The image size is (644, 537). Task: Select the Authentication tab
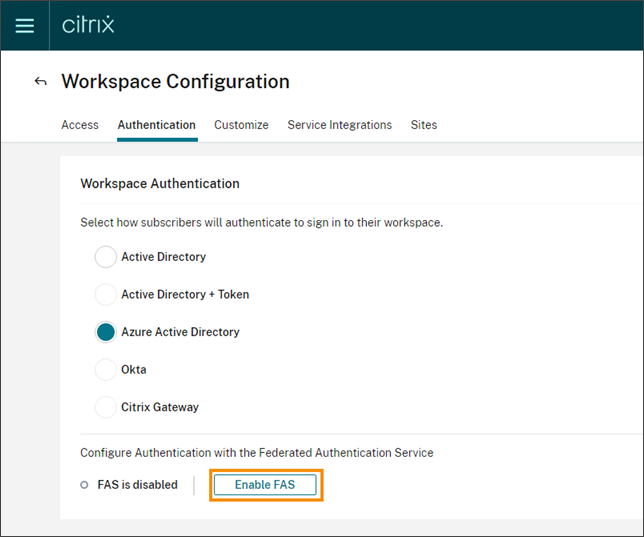click(x=156, y=124)
